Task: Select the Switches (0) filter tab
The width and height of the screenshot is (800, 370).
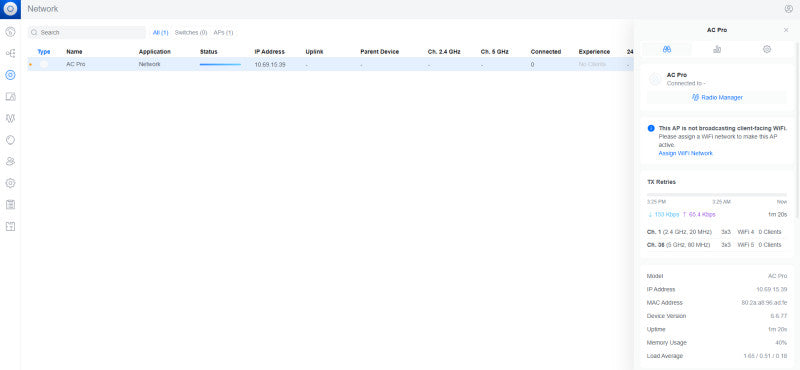Action: [191, 33]
